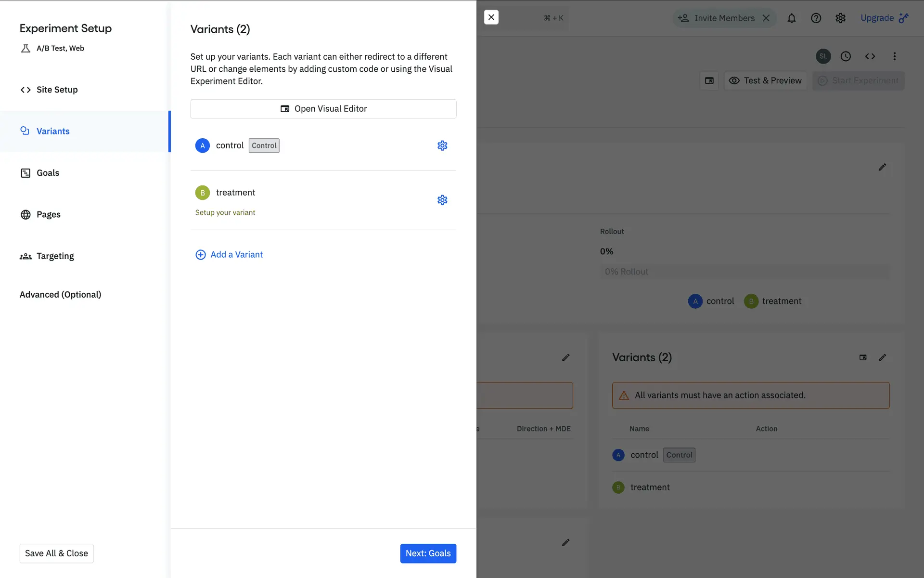
Task: Dismiss the Invite Members chip
Action: coord(766,18)
